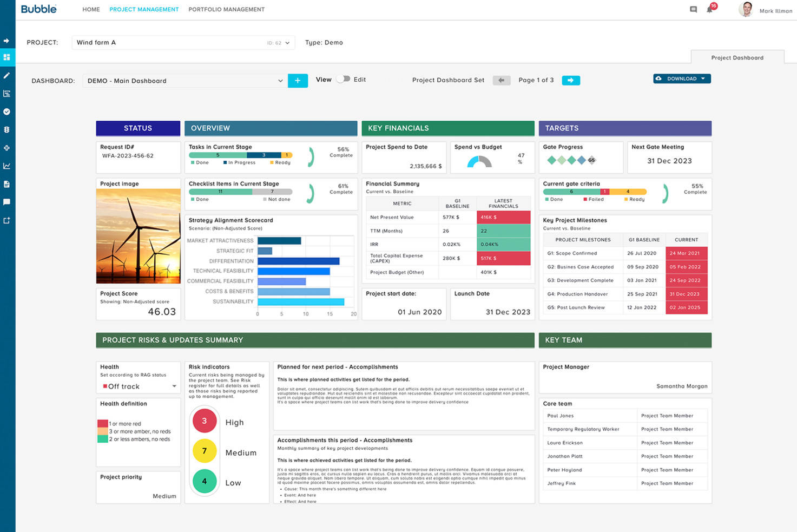Image resolution: width=797 pixels, height=532 pixels.
Task: Click the DIFFERENTIATION bar in scorecard chart
Action: coord(299,261)
